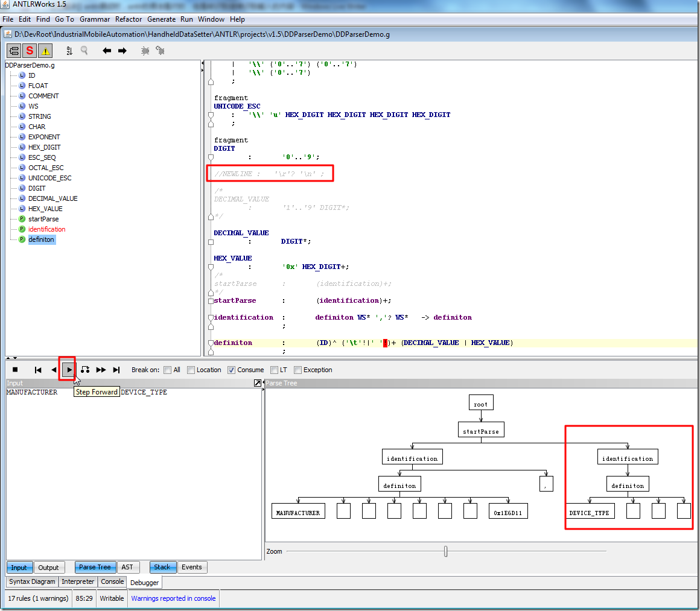Open the Grammar menu

point(95,19)
